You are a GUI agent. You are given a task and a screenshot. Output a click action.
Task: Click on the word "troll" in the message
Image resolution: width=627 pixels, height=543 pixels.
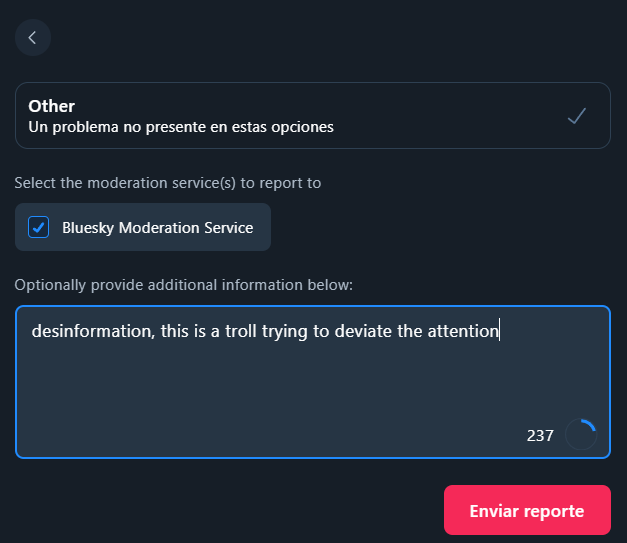(236, 331)
